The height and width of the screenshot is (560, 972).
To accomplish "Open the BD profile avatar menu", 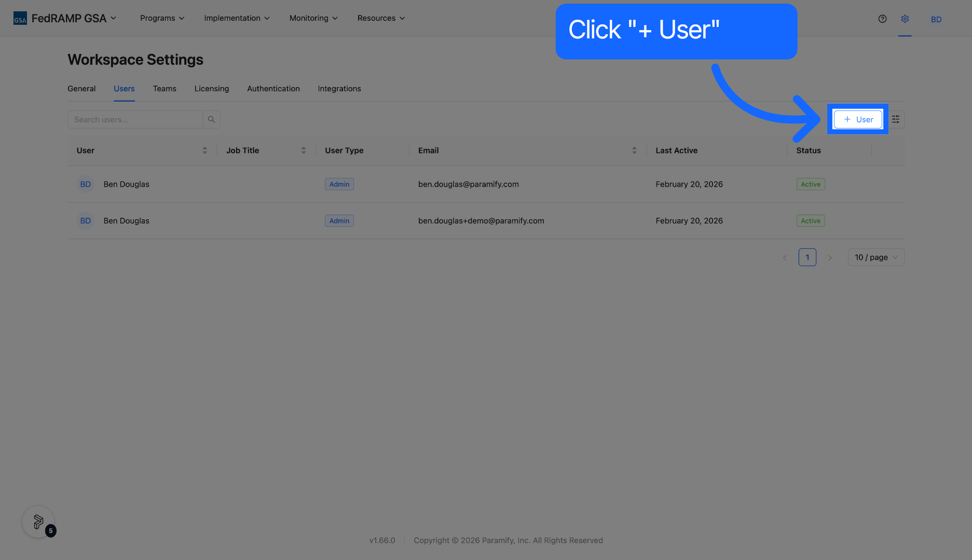I will pos(936,19).
